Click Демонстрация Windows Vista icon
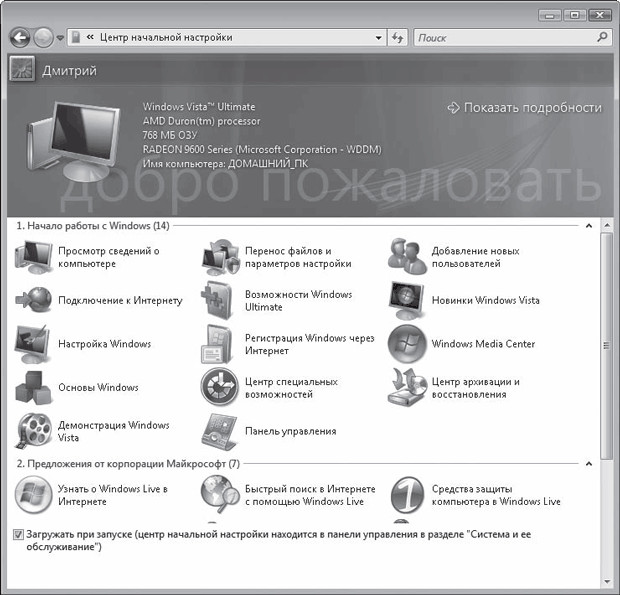Viewport: 620px width, 595px height. [32, 431]
